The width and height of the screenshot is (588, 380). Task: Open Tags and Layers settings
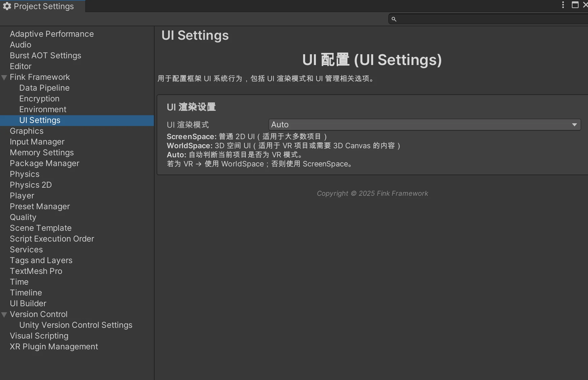point(41,260)
